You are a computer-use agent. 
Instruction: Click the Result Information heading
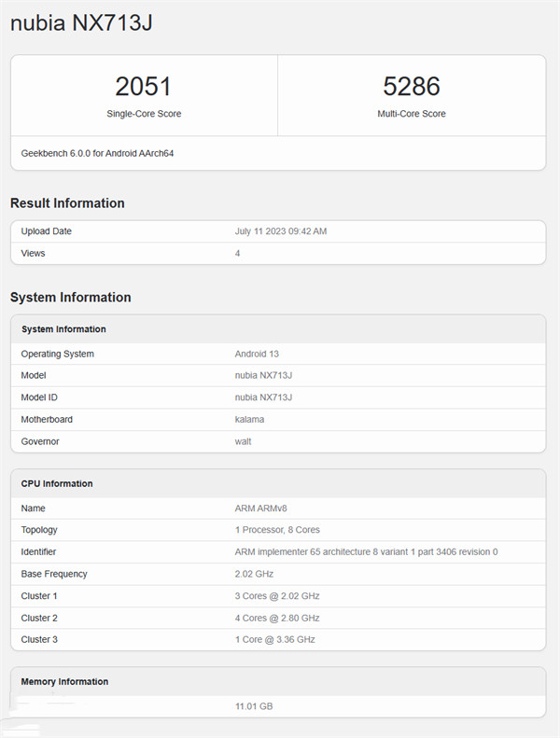click(67, 202)
